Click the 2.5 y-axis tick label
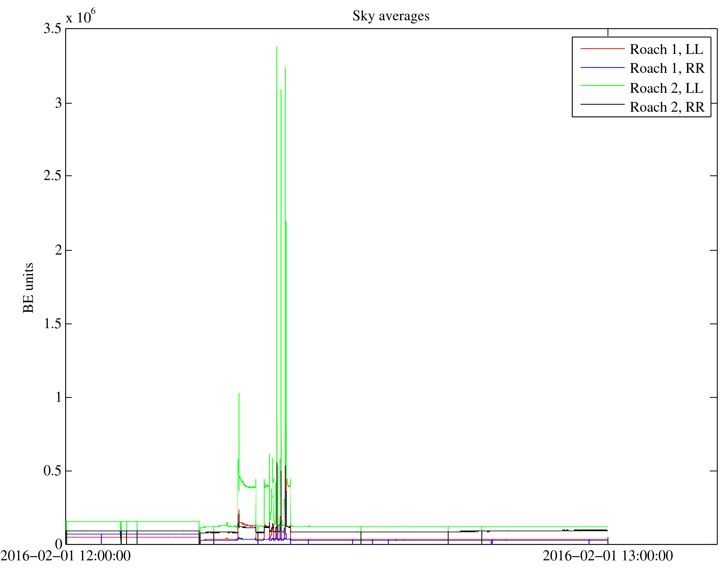 coord(53,176)
